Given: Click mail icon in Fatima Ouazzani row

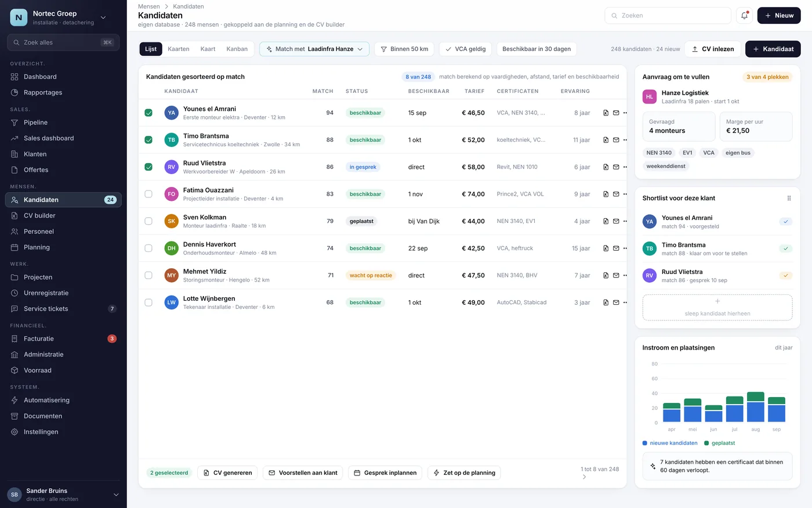Looking at the screenshot, I should coord(616,194).
